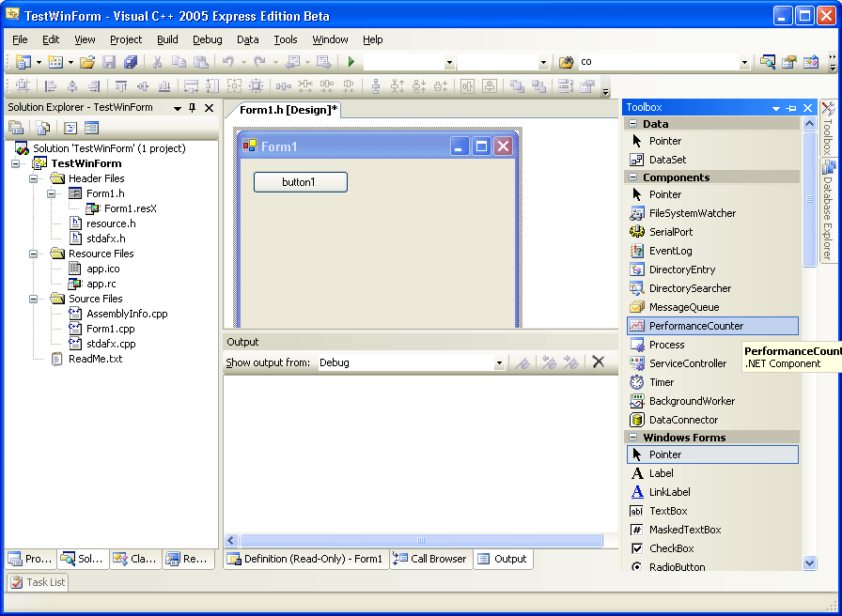The width and height of the screenshot is (842, 616).
Task: Select the BackgroundWorker toolbox component
Action: pyautogui.click(x=712, y=401)
